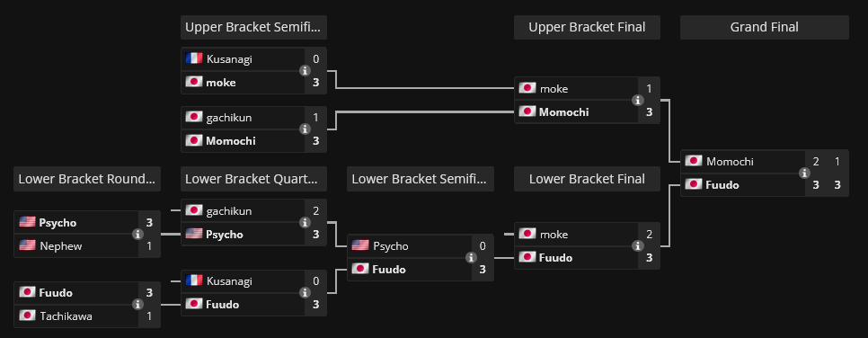Open info icon for Lower Bracket Final match

(x=638, y=246)
